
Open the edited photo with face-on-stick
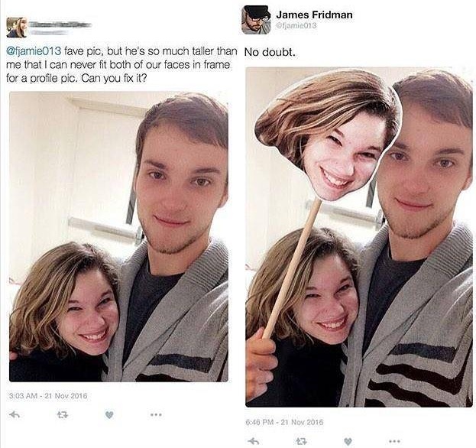(359, 237)
